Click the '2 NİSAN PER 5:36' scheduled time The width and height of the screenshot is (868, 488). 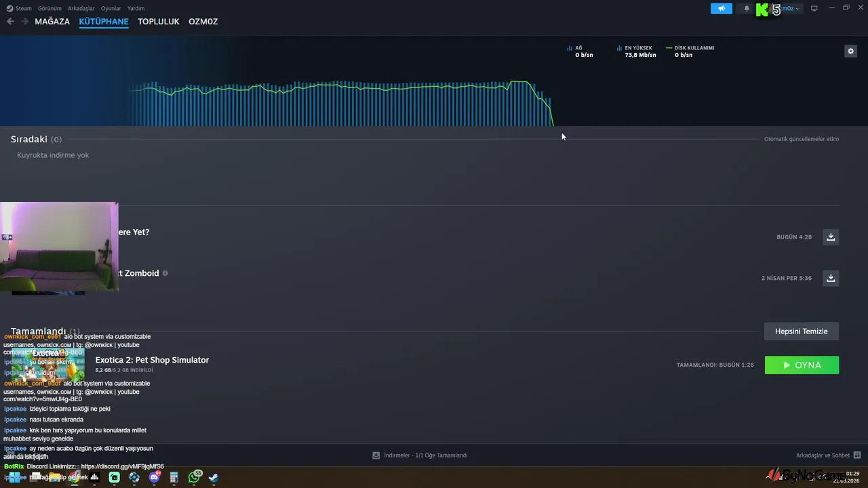point(787,278)
